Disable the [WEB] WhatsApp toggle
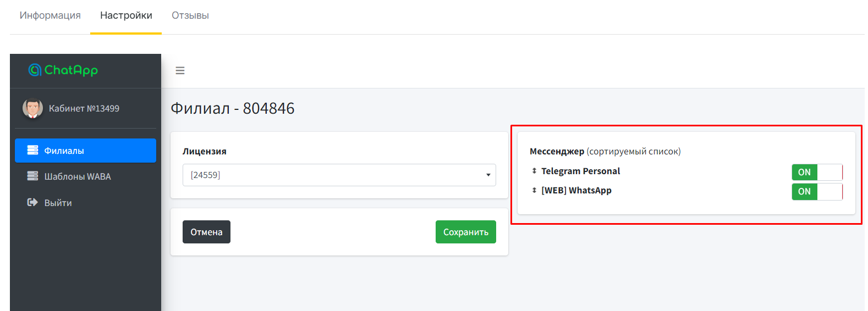Image resolution: width=868 pixels, height=311 pixels. [x=817, y=191]
